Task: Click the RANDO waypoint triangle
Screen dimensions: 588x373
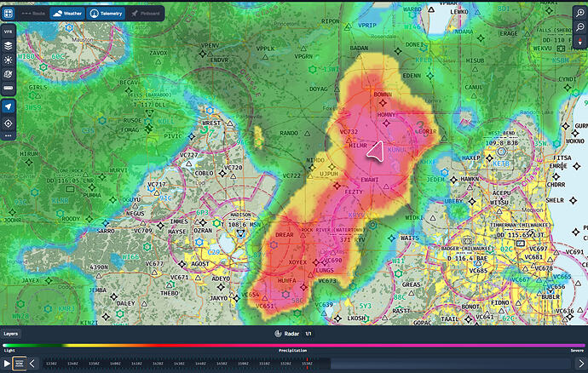Action: click(x=307, y=133)
